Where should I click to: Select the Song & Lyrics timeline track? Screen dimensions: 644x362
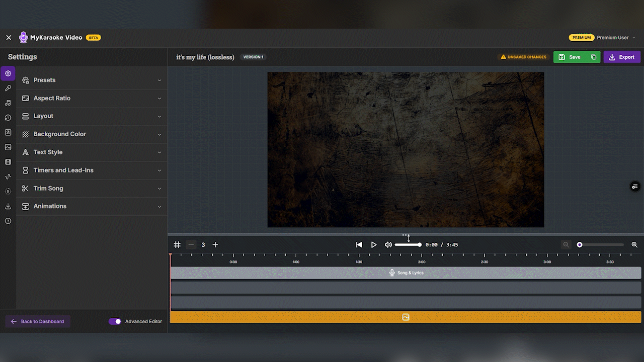[406, 273]
